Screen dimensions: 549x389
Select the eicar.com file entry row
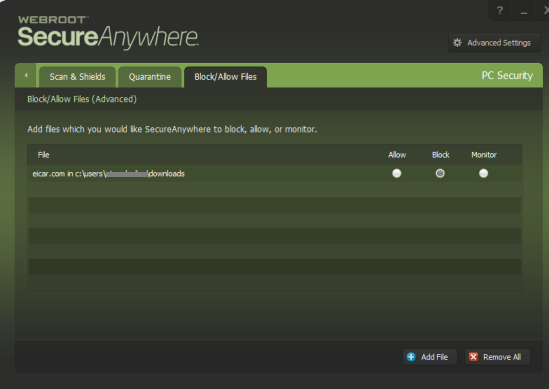coord(275,173)
